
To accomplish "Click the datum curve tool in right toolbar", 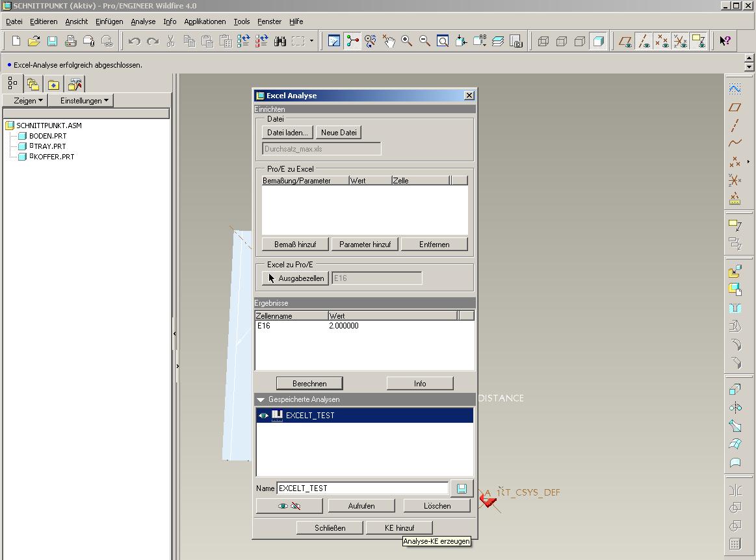I will tap(735, 143).
